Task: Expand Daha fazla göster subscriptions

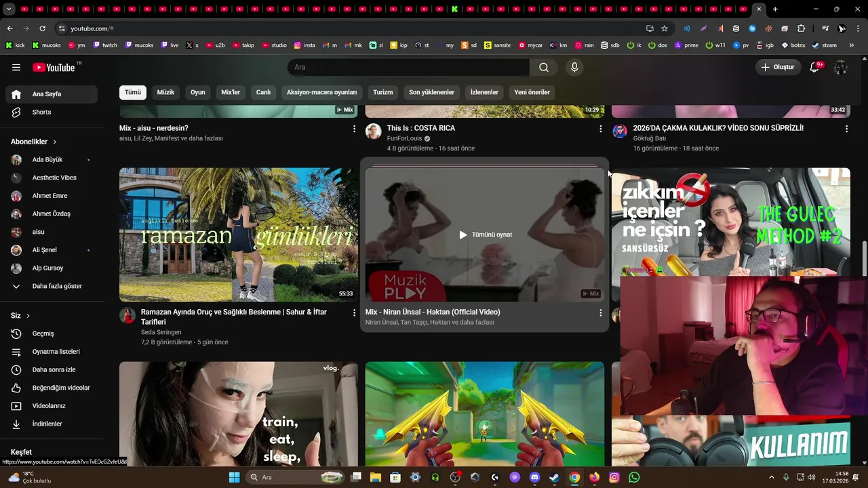Action: [52, 286]
